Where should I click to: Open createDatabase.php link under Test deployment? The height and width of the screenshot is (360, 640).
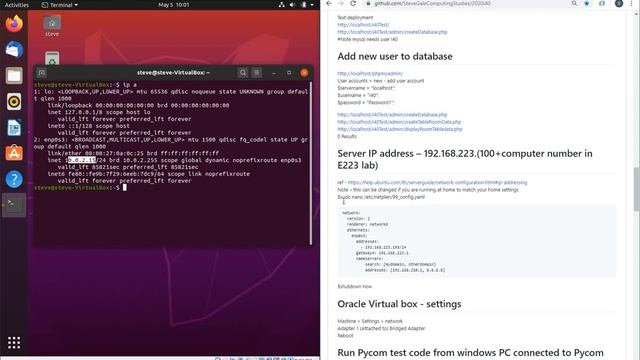(392, 32)
